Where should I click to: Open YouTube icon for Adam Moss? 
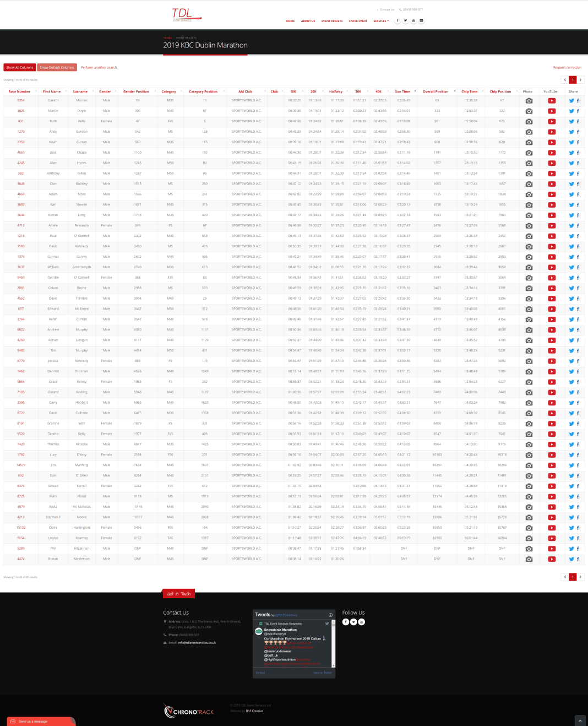coord(552,195)
